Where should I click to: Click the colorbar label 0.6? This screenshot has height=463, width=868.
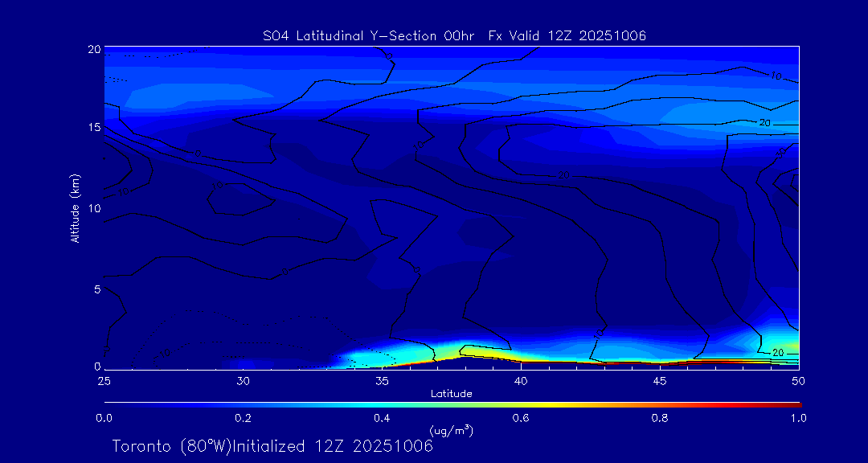[521, 418]
